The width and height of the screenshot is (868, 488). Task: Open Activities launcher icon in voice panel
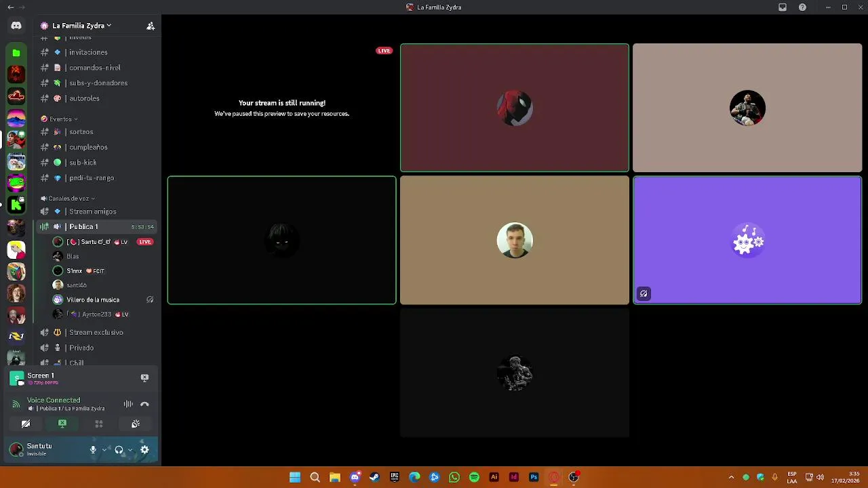pos(99,424)
